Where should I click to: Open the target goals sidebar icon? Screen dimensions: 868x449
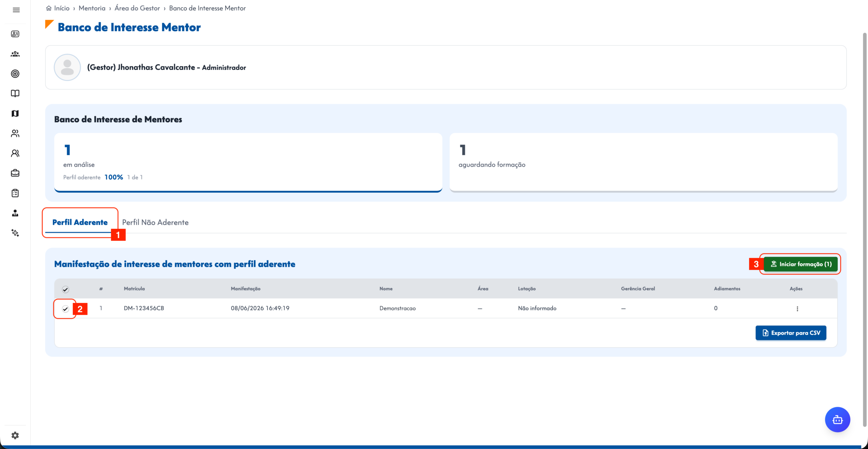(x=15, y=74)
